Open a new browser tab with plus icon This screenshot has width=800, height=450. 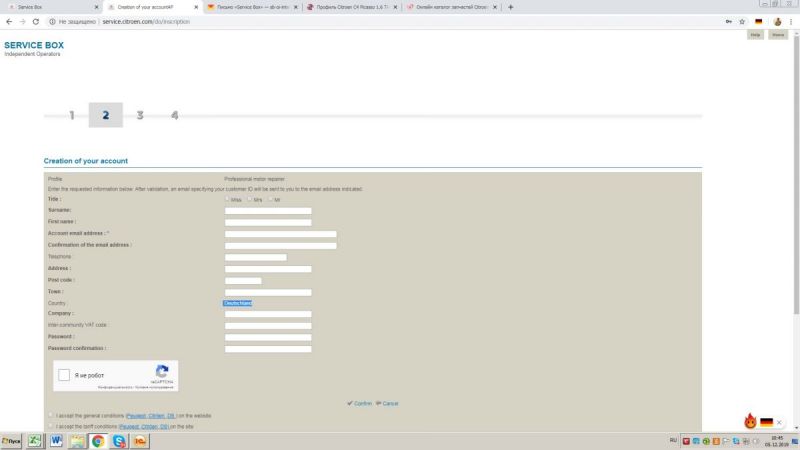(x=511, y=7)
